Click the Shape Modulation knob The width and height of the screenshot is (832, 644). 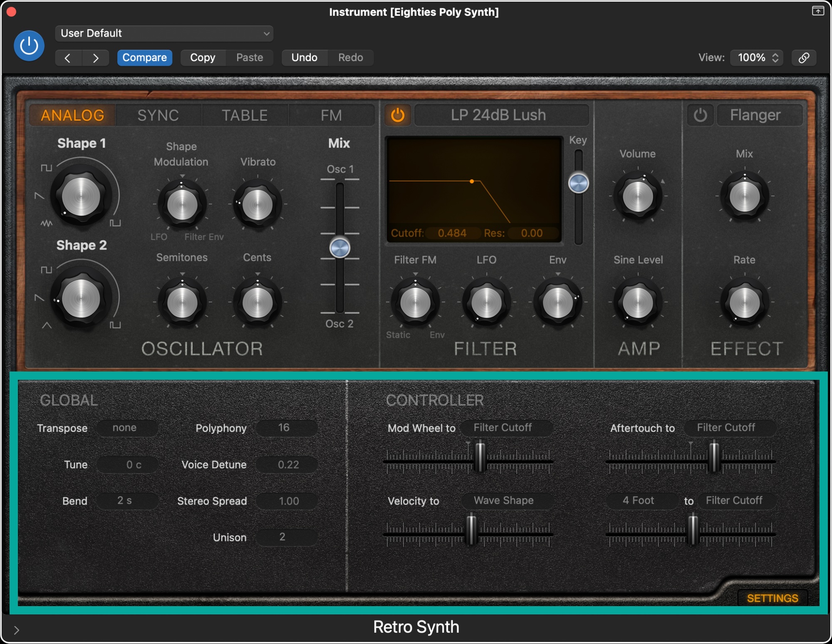(182, 205)
